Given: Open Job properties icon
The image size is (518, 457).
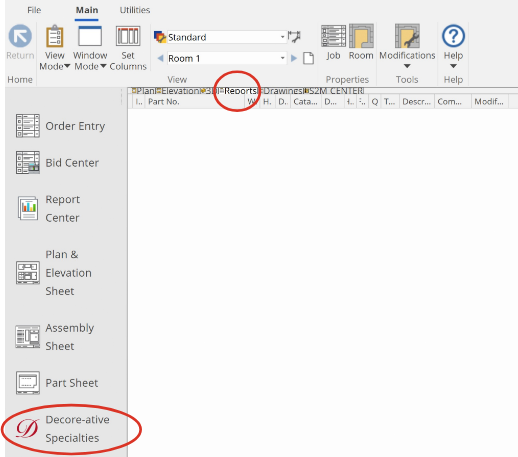Looking at the screenshot, I should tap(333, 36).
